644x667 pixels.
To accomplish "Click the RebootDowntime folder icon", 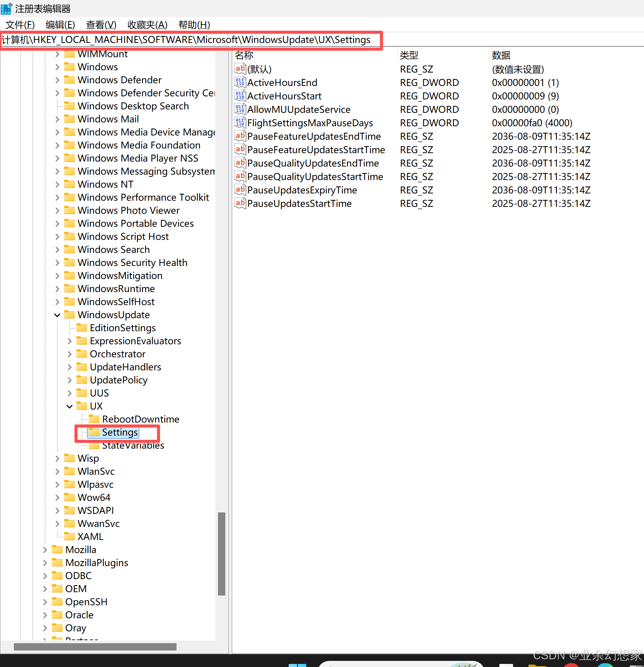I will [94, 419].
